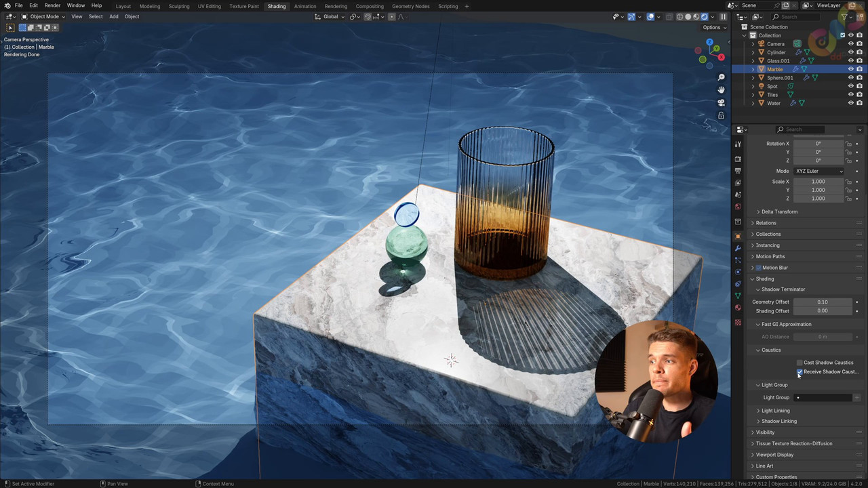Click the Geometry Offset value field

tap(823, 302)
